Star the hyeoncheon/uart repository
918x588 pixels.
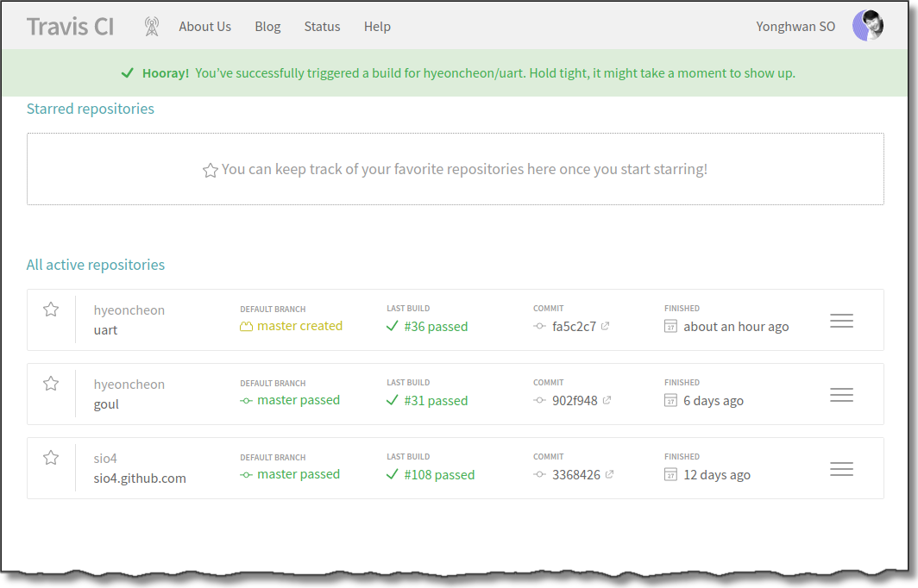(x=51, y=310)
